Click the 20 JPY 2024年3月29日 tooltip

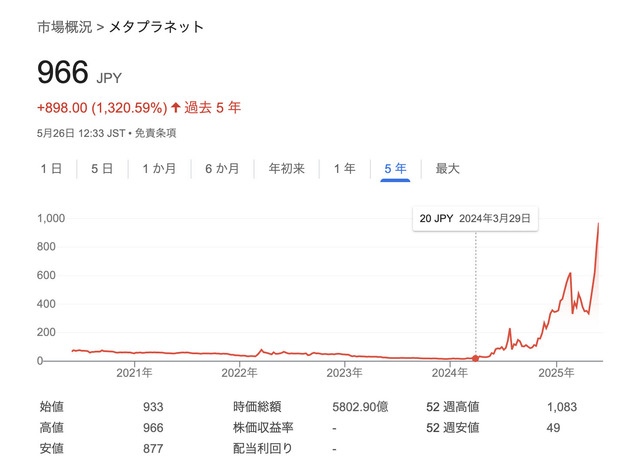pyautogui.click(x=475, y=219)
